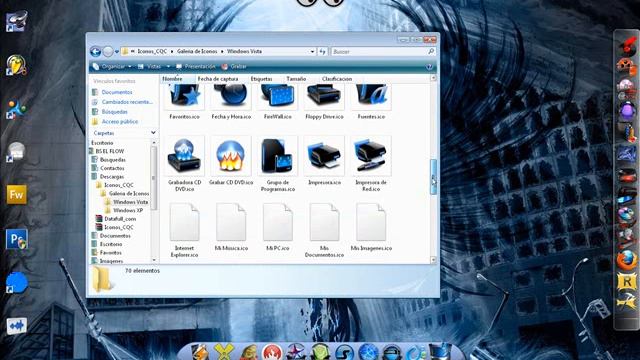This screenshot has width=640, height=360.
Task: Click folder tree scrollbar down arrow
Action: pos(154,260)
